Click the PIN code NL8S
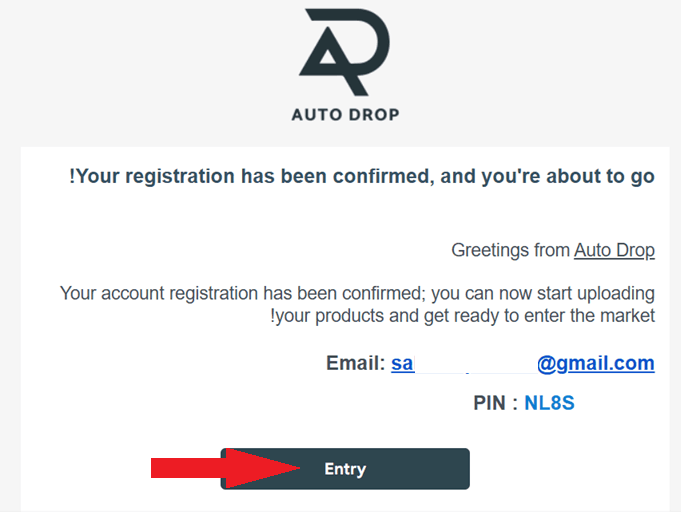Image resolution: width=681 pixels, height=512 pixels. tap(549, 404)
